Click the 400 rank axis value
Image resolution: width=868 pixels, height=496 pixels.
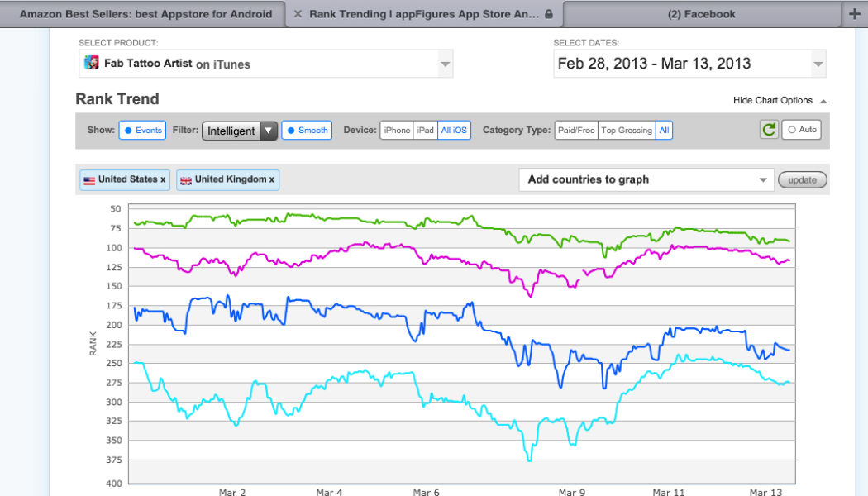click(114, 484)
